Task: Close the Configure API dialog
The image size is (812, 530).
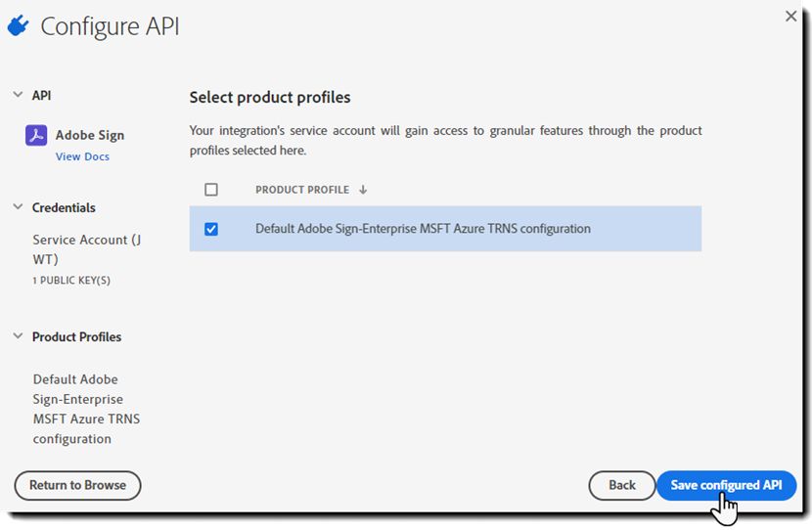Action: coord(790,16)
